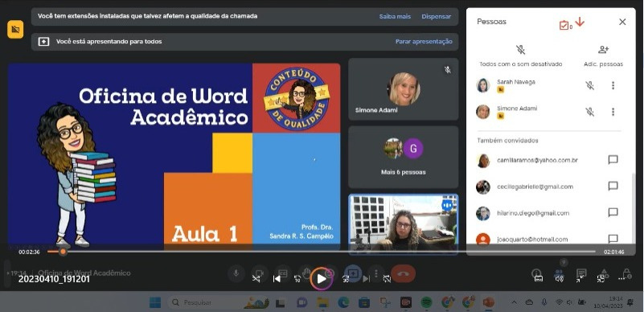Image resolution: width=644 pixels, height=312 pixels.
Task: Message hilarino.diego@gmail.com via chat icon
Action: pos(613,212)
